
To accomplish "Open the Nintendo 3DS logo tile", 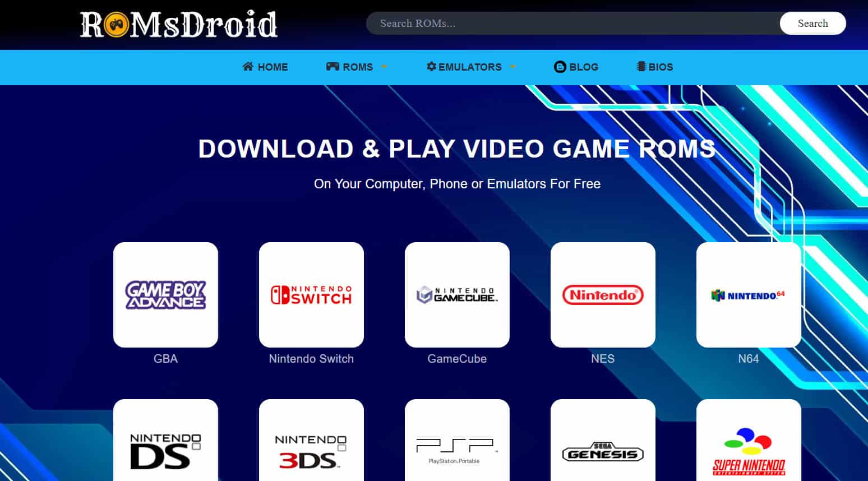I will click(x=311, y=443).
